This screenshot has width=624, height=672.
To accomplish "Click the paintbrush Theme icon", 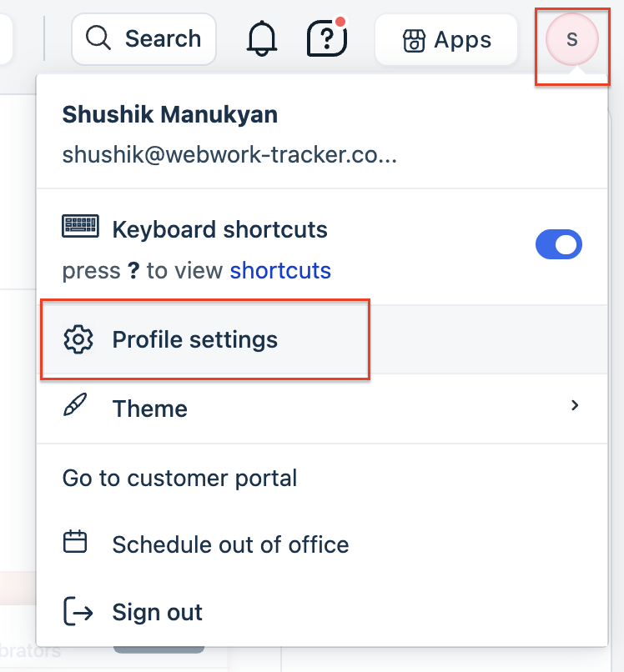I will click(75, 404).
